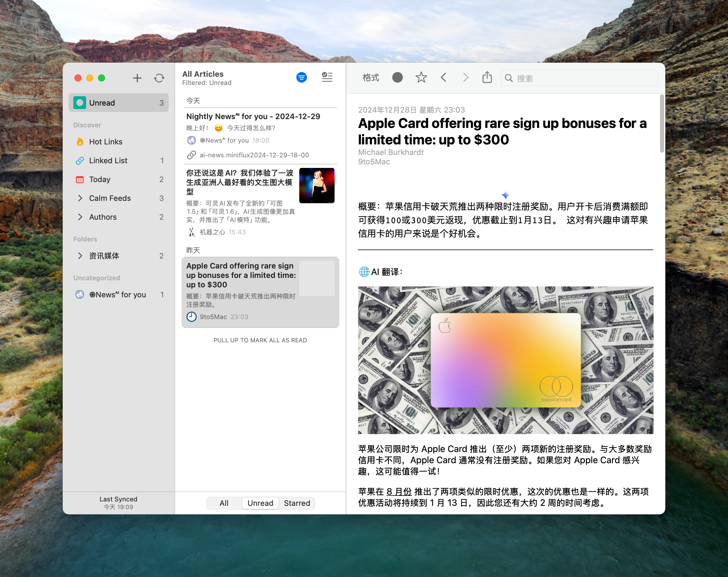
Task: Click Last Synced status in sidebar footer
Action: [119, 503]
